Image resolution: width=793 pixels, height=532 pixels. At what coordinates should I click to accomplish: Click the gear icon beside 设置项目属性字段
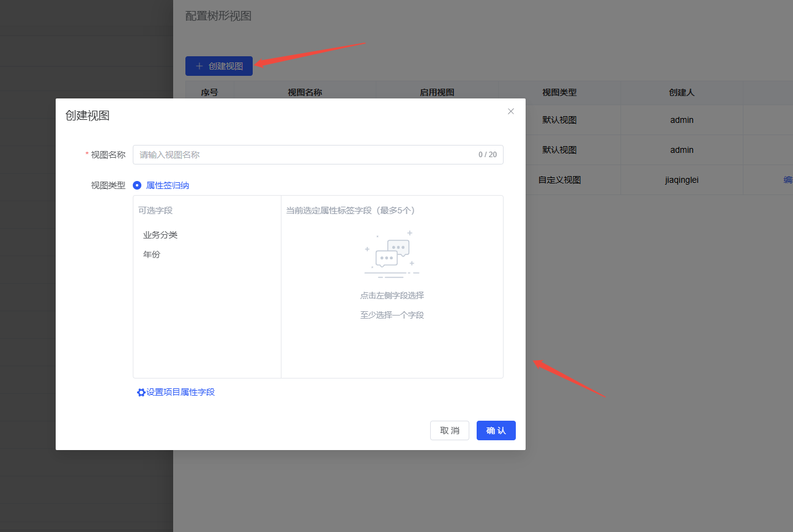(x=141, y=393)
